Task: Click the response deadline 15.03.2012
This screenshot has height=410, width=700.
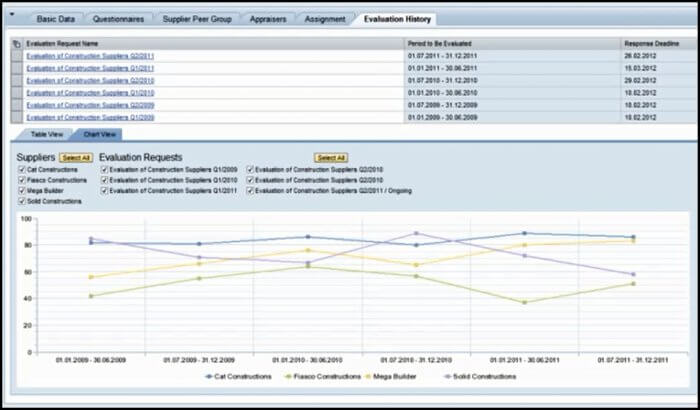Action: pos(640,68)
